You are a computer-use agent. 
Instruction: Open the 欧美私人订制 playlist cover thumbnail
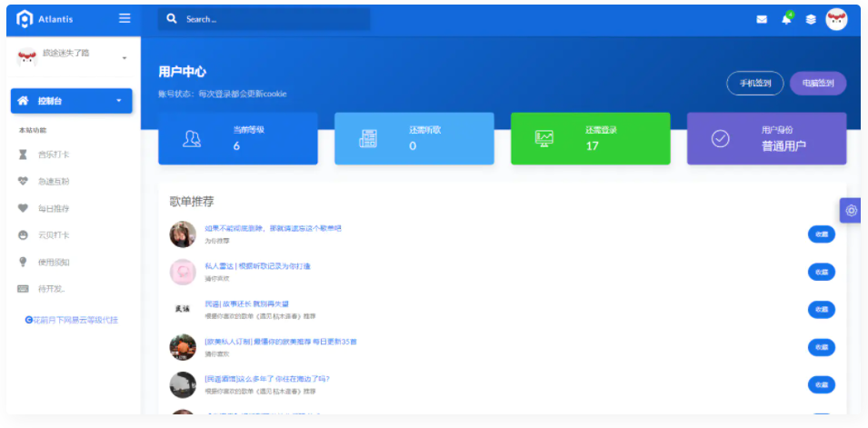pyautogui.click(x=183, y=347)
